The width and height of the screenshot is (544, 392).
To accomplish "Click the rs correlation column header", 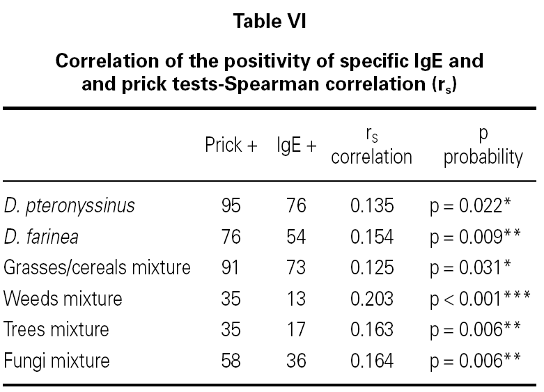I will coord(371,146).
